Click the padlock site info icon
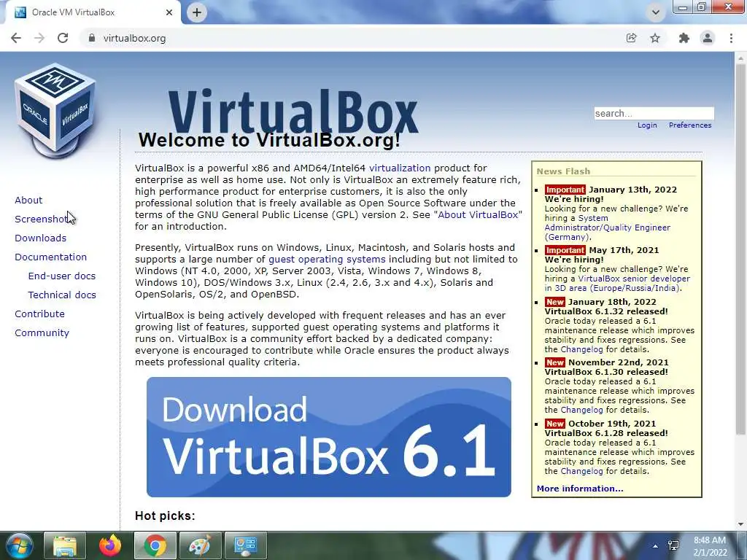The width and height of the screenshot is (747, 560). [91, 38]
